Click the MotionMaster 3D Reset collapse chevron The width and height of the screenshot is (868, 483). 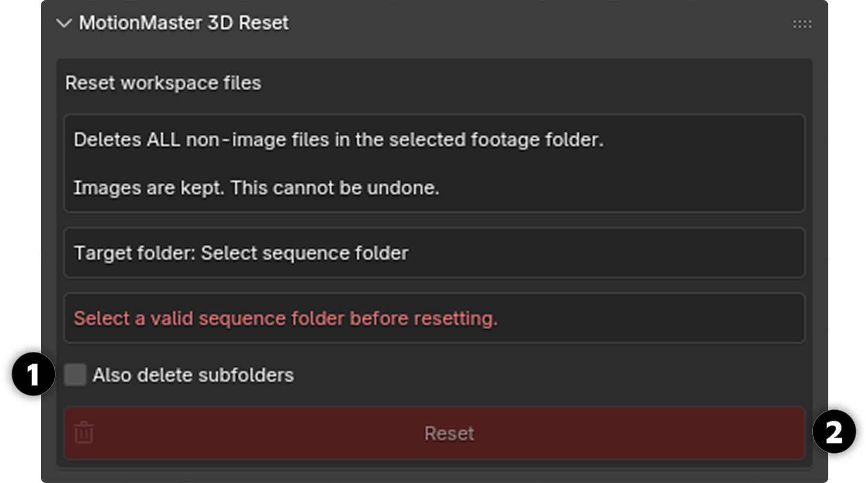click(x=65, y=23)
